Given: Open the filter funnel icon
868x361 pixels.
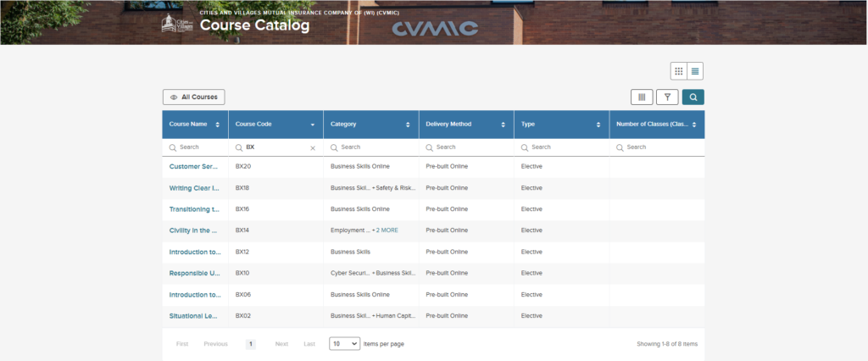Looking at the screenshot, I should point(668,97).
